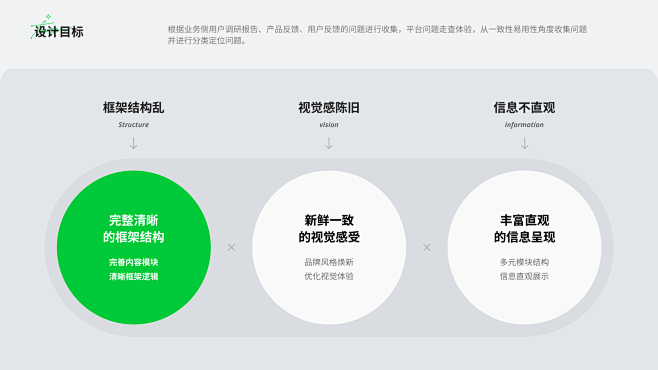The image size is (658, 370).
Task: Select the heading 视觉感陈旧
Action: pyautogui.click(x=329, y=108)
